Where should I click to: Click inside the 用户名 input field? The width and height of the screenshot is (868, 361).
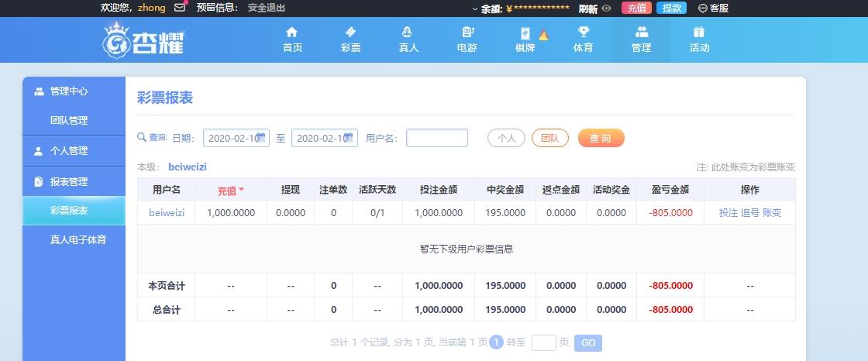pos(436,138)
